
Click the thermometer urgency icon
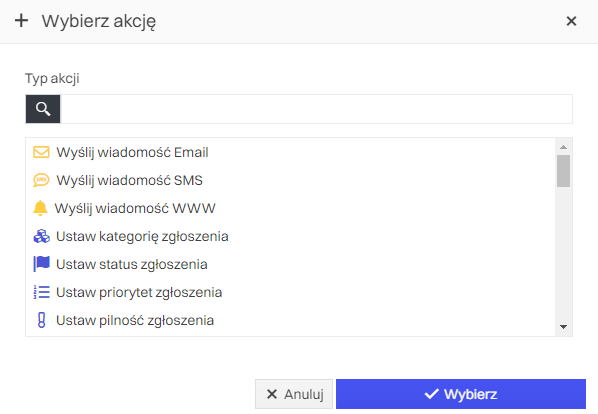[x=42, y=320]
